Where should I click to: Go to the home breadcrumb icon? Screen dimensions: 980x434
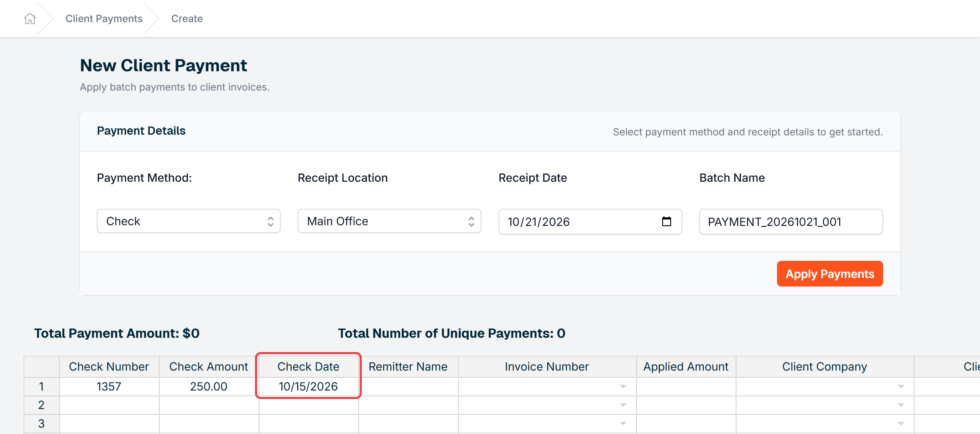coord(30,18)
